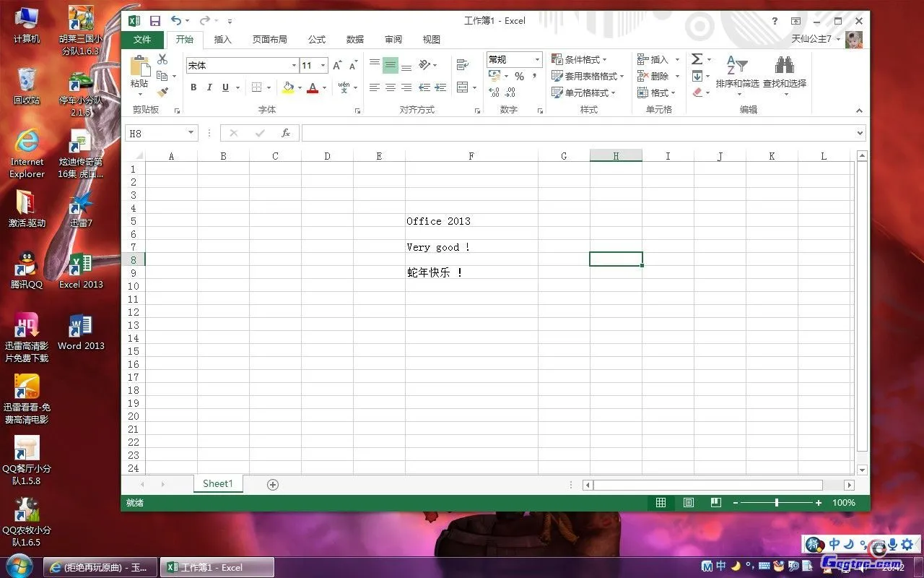Enable Normal view from the status bar
924x578 pixels.
(x=661, y=502)
